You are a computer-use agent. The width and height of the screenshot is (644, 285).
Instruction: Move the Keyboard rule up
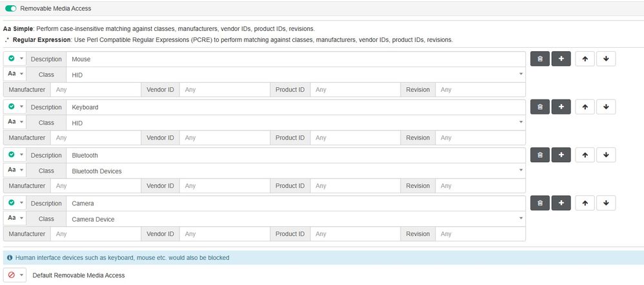pyautogui.click(x=584, y=107)
